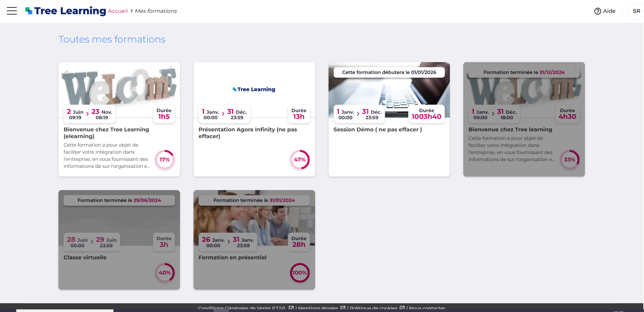This screenshot has height=312, width=644.
Task: Click the Welcome thumbnail of the elearning course
Action: tap(119, 86)
